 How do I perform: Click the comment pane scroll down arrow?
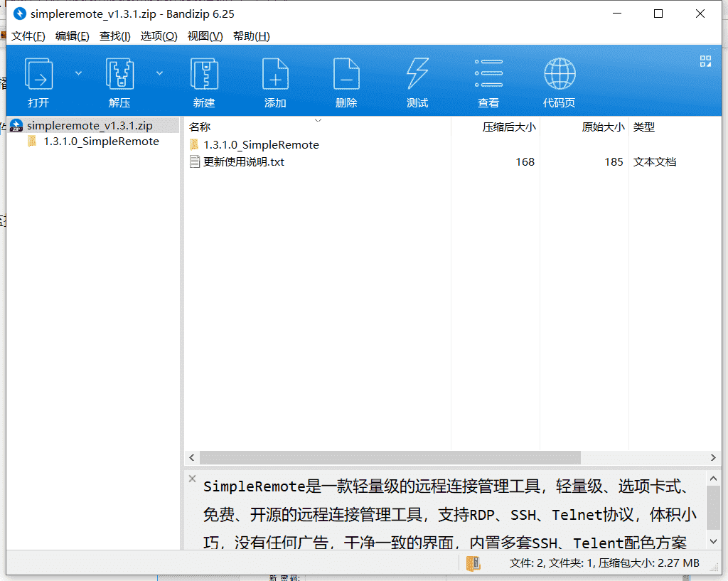click(x=713, y=541)
